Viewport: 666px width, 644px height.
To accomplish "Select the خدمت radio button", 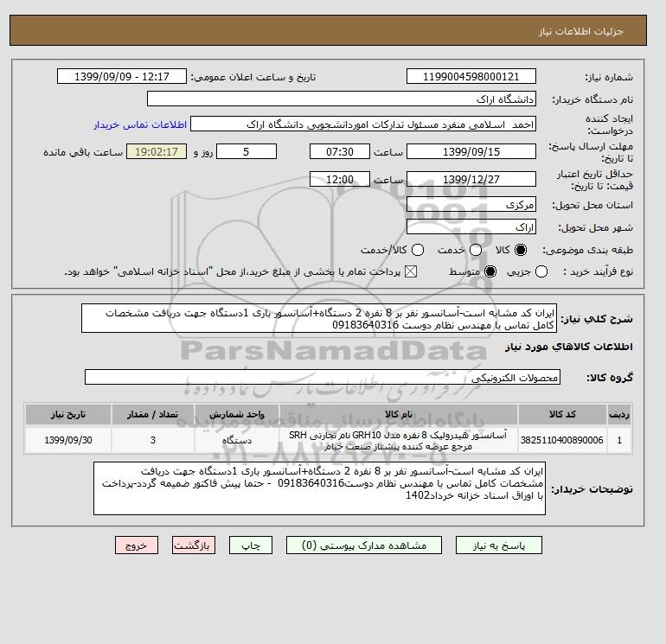I will click(476, 250).
